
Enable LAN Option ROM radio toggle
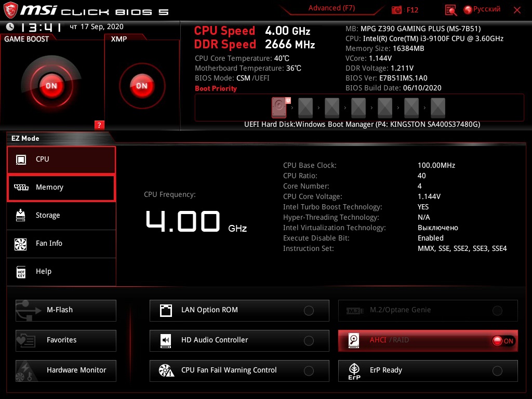tap(309, 311)
